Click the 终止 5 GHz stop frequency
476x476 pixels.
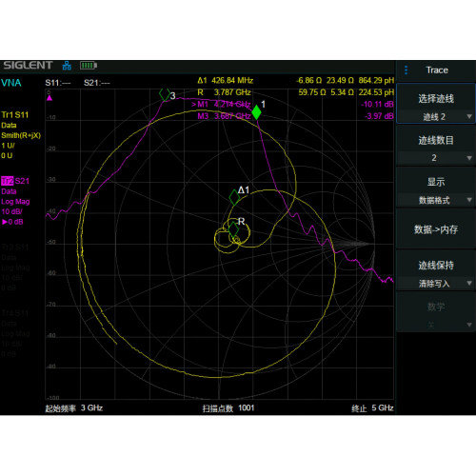(372, 408)
